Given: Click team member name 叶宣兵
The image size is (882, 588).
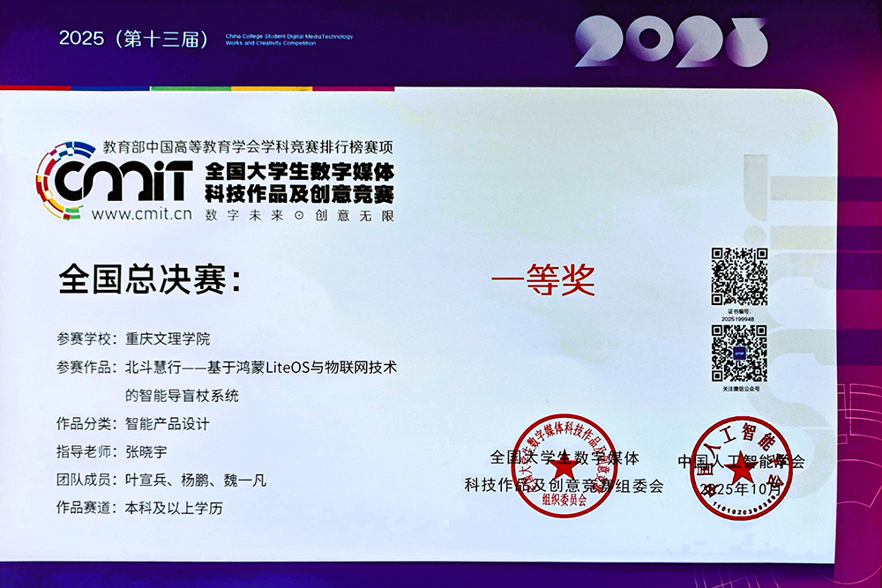Looking at the screenshot, I should [x=146, y=480].
